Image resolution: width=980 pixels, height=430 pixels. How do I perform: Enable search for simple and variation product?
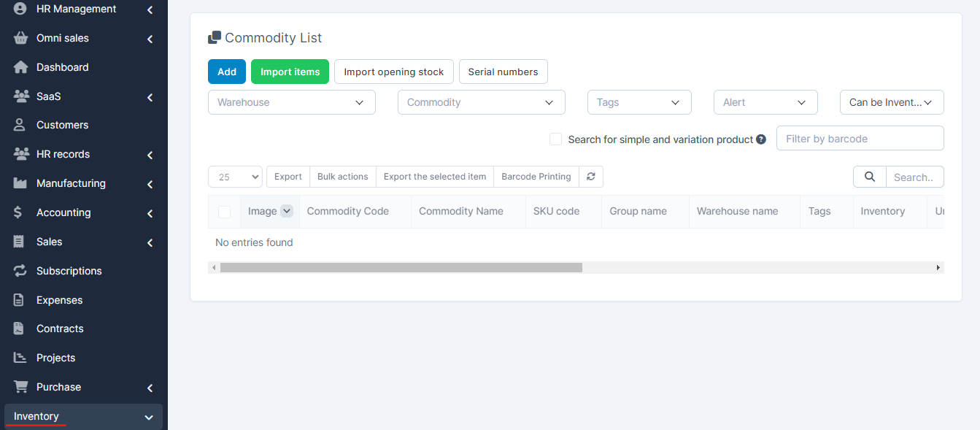tap(555, 139)
